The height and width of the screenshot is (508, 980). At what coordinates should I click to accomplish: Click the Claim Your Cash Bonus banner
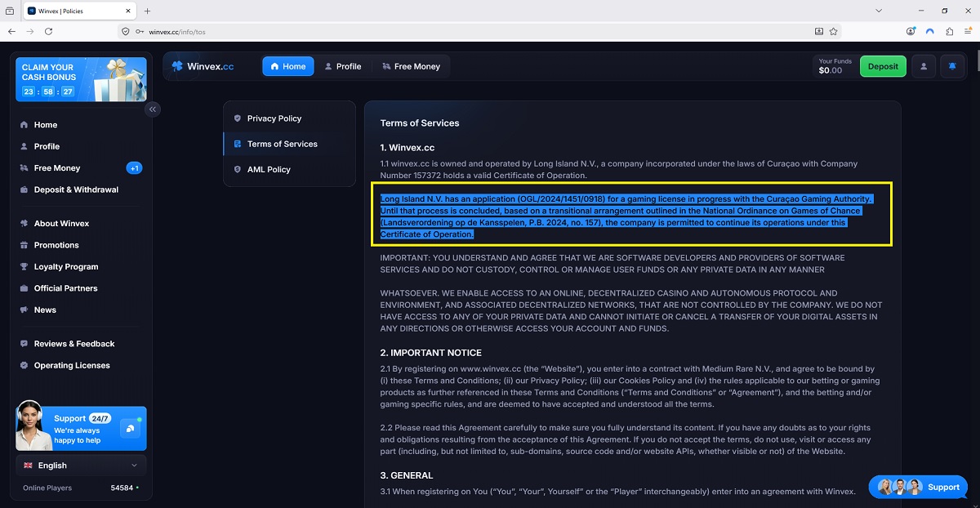click(x=81, y=78)
